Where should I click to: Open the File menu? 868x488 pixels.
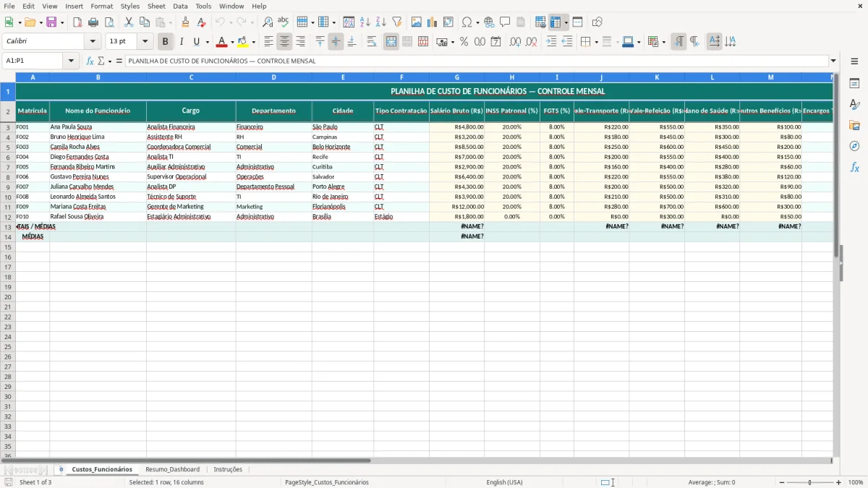click(x=10, y=6)
